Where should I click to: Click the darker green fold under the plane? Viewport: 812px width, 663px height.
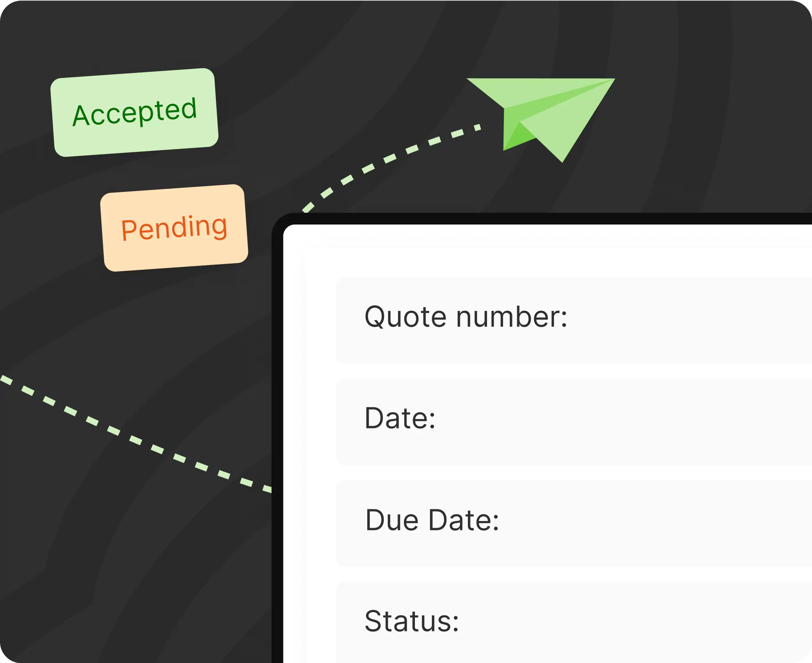pyautogui.click(x=514, y=138)
